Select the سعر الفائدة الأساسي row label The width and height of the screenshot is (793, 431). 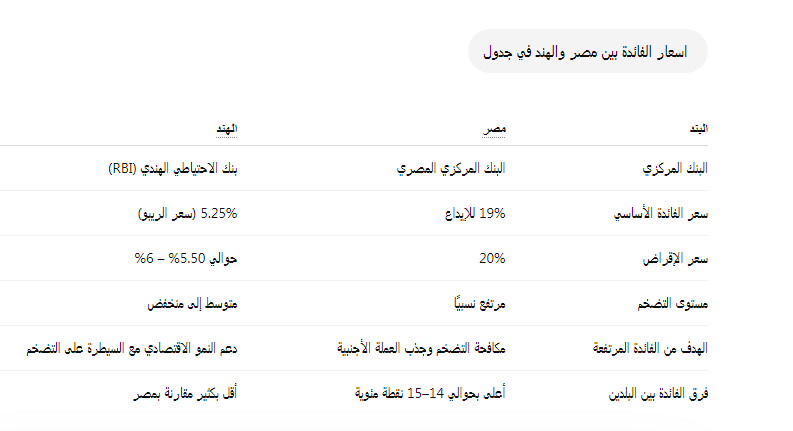coord(661,213)
